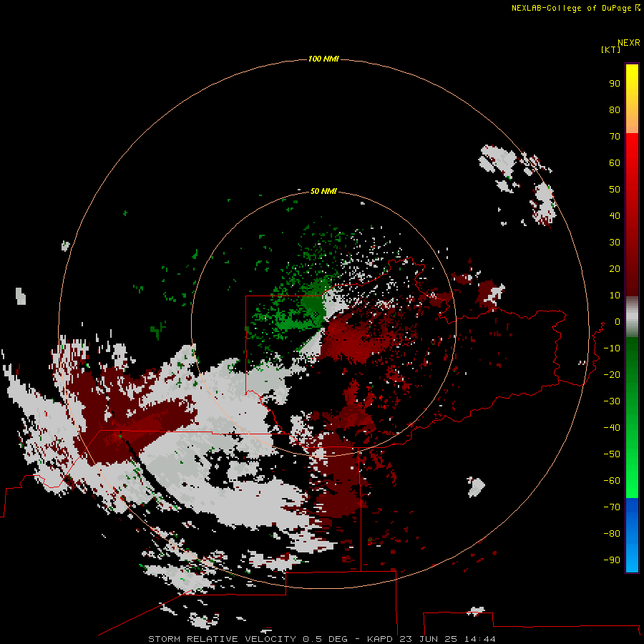Click the -30 value on velocity scale
The height and width of the screenshot is (644, 644).
[x=612, y=401]
